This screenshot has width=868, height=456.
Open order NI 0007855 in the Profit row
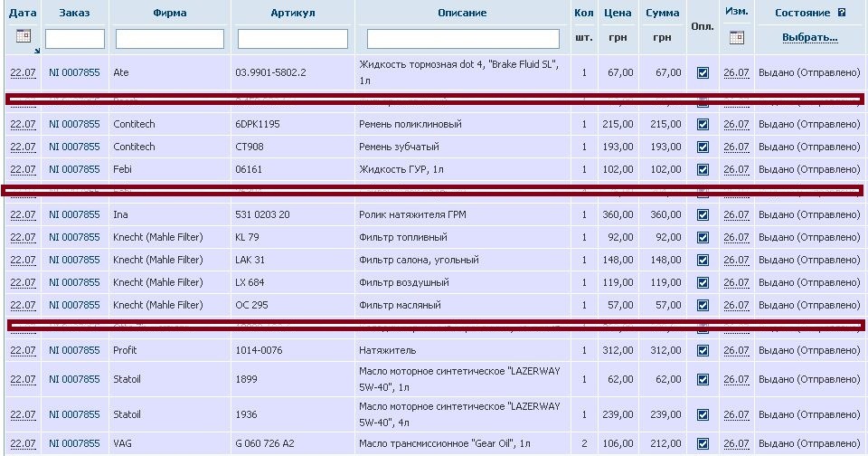click(74, 350)
